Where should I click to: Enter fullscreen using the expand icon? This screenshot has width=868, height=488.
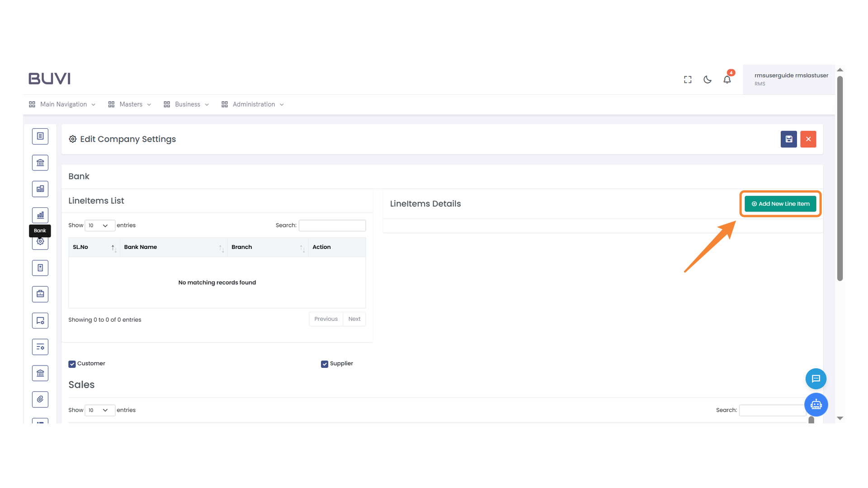tap(688, 80)
